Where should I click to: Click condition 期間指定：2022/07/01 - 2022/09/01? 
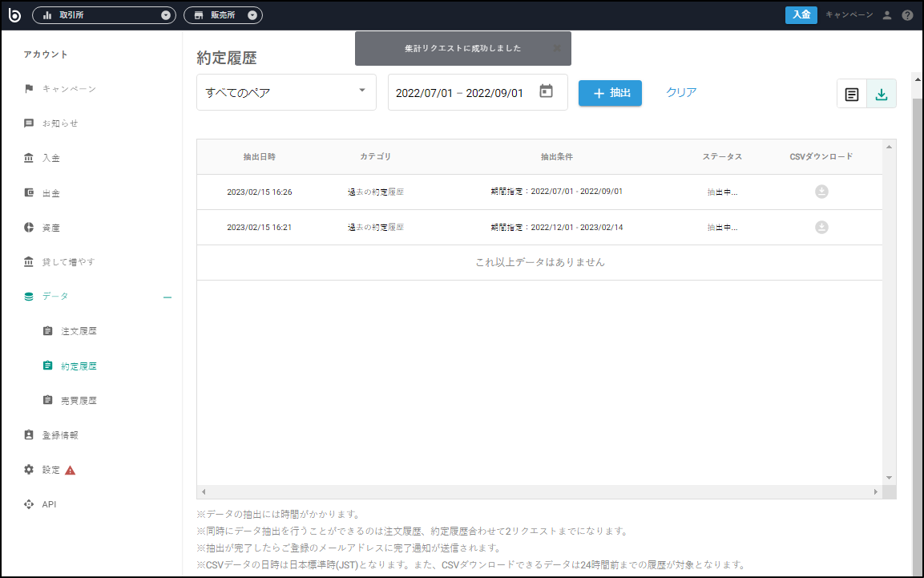pyautogui.click(x=557, y=192)
